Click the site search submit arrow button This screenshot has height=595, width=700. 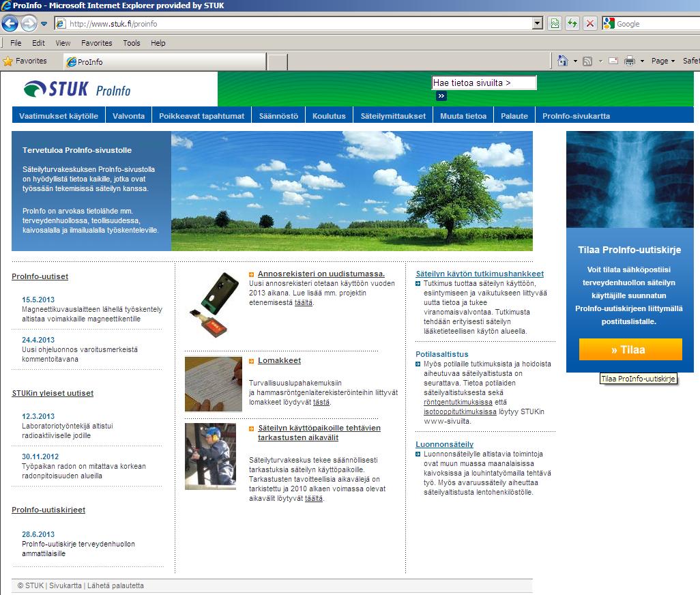[x=441, y=96]
